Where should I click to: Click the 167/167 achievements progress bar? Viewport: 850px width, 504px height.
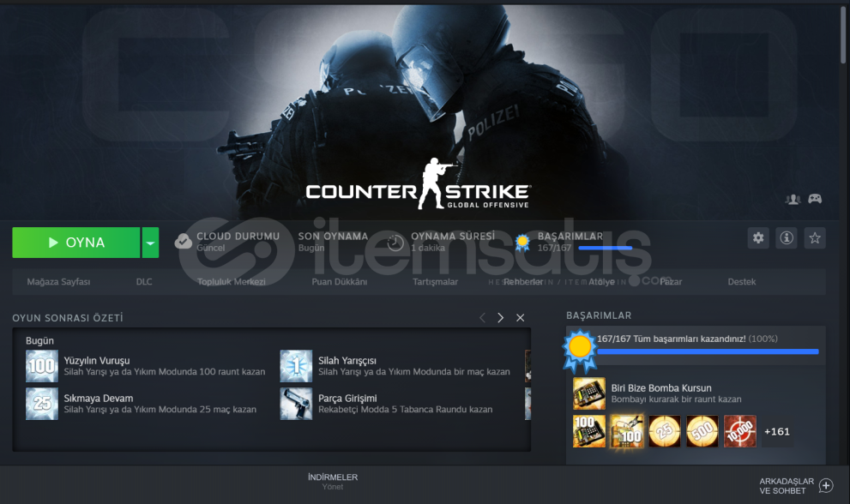707,351
